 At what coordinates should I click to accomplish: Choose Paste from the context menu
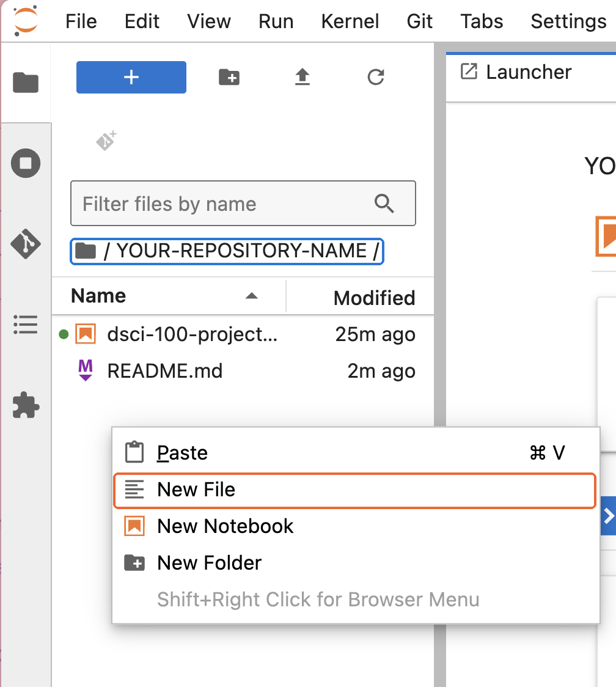(356, 452)
